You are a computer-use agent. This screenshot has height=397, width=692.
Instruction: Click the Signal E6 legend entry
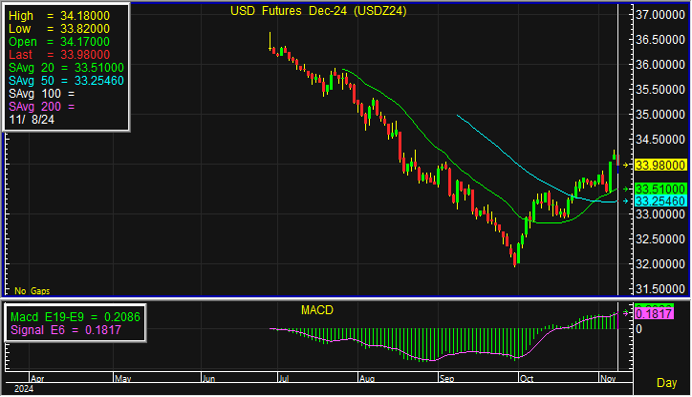65,330
